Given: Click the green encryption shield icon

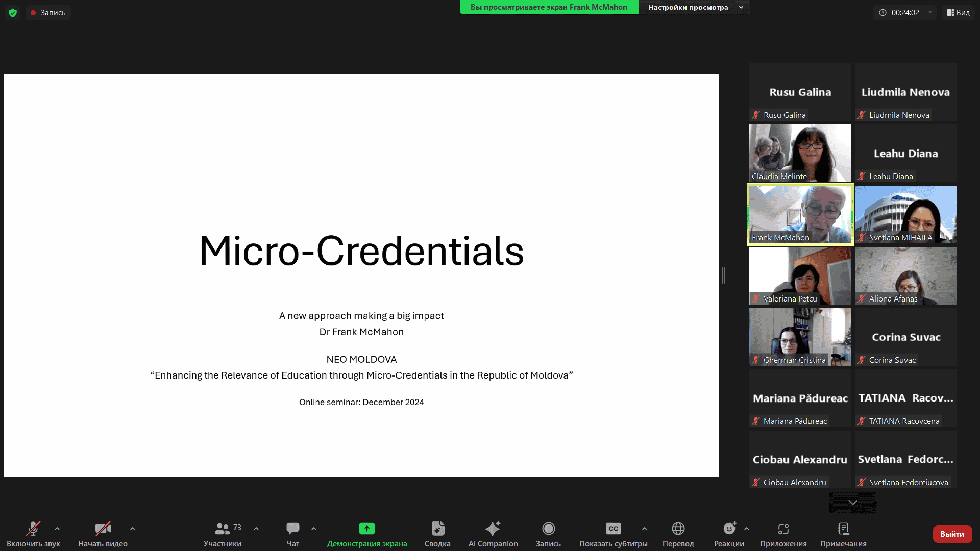Looking at the screenshot, I should click(x=13, y=13).
